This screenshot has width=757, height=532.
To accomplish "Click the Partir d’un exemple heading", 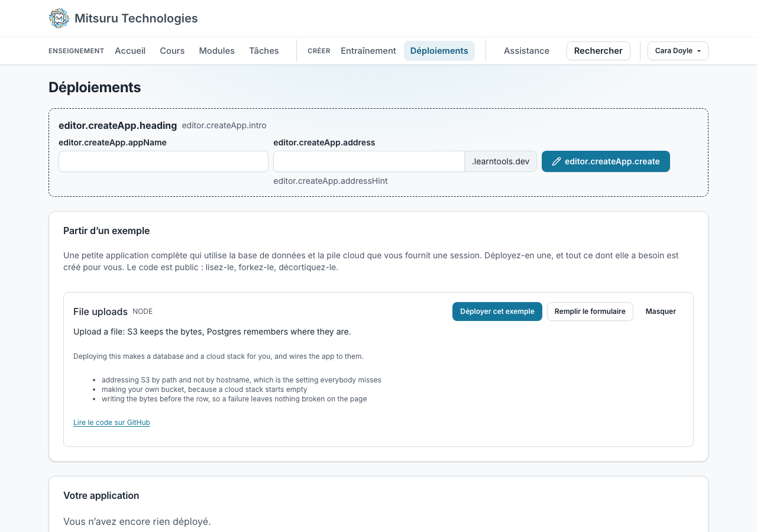I will click(106, 231).
